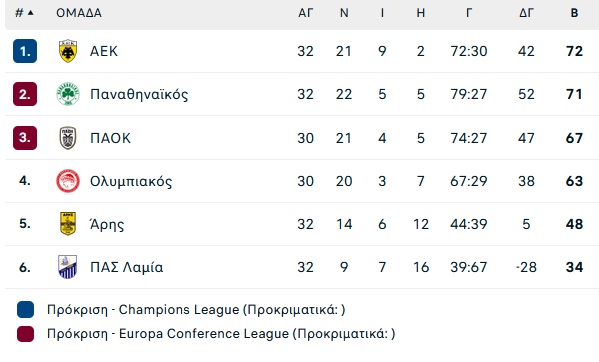
Task: Sort by the Β points column header
Action: point(574,13)
